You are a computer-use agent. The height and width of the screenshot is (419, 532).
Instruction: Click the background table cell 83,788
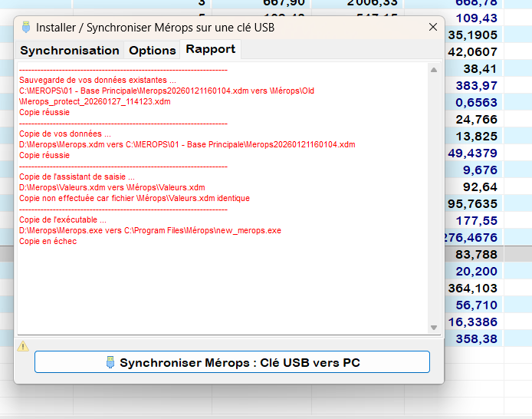(476, 255)
